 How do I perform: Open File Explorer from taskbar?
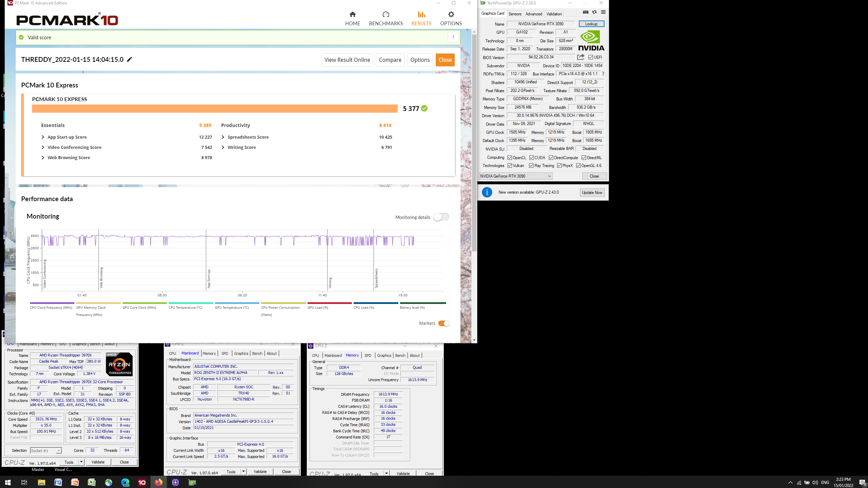click(x=41, y=482)
